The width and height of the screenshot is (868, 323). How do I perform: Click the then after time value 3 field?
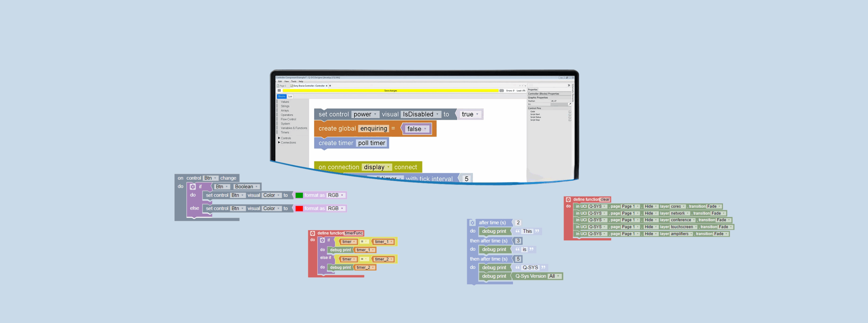pyautogui.click(x=518, y=241)
